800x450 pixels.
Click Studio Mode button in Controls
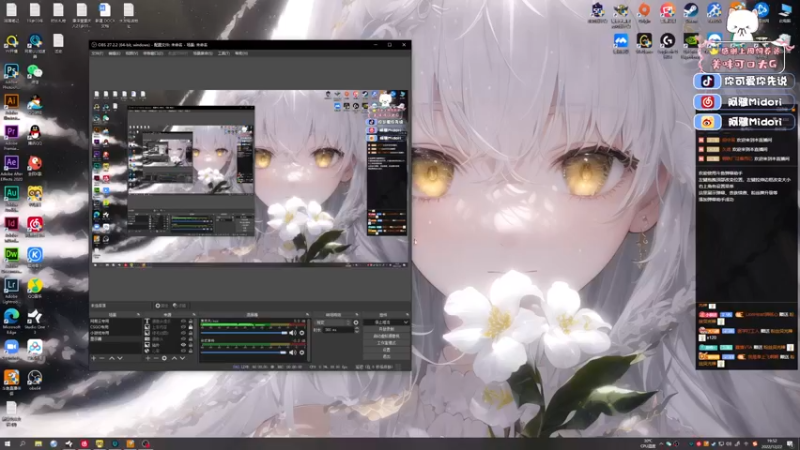pos(386,343)
